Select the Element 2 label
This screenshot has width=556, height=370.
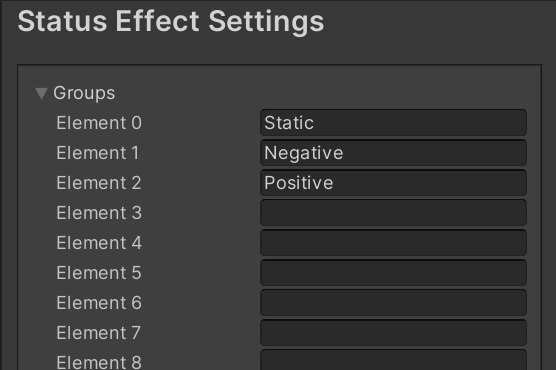coord(99,183)
